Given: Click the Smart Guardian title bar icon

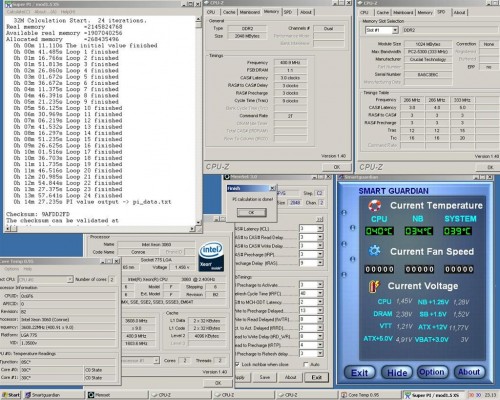Looking at the screenshot, I should [341, 177].
